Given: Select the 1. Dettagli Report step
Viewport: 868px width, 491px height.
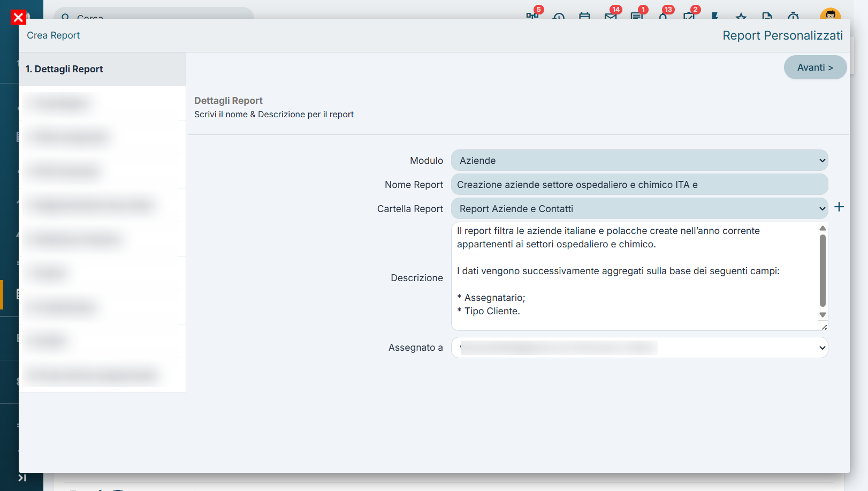Looking at the screenshot, I should [x=102, y=69].
